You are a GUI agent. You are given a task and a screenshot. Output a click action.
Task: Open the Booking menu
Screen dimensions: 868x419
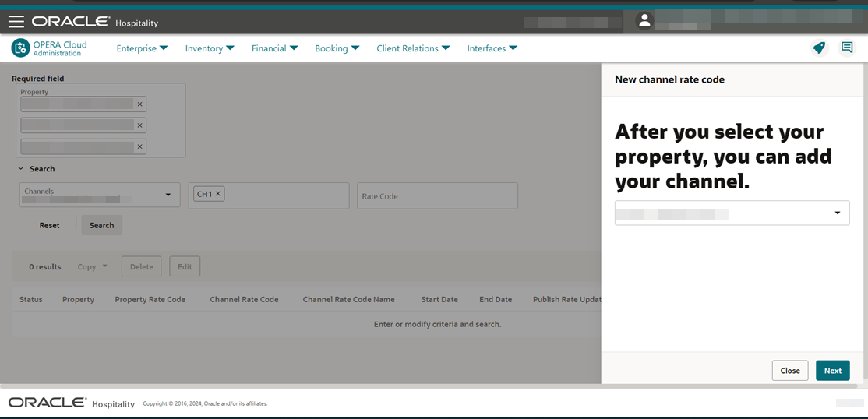click(337, 48)
